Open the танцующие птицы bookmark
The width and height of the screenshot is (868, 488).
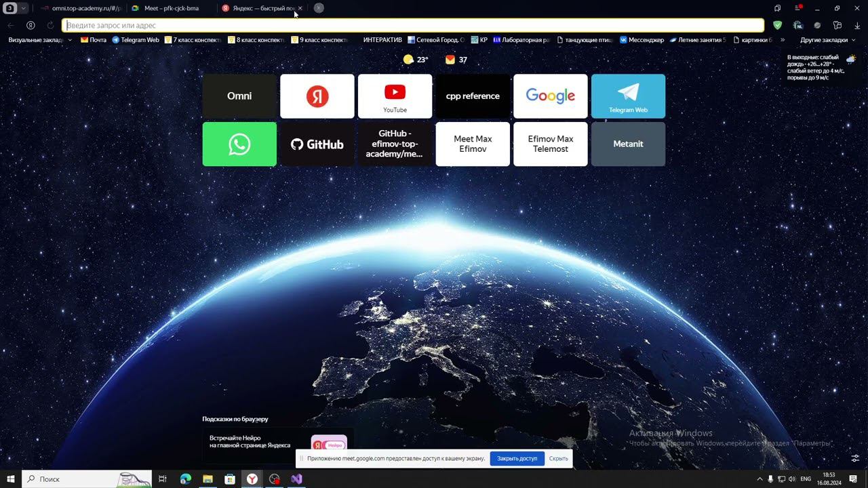click(x=585, y=40)
